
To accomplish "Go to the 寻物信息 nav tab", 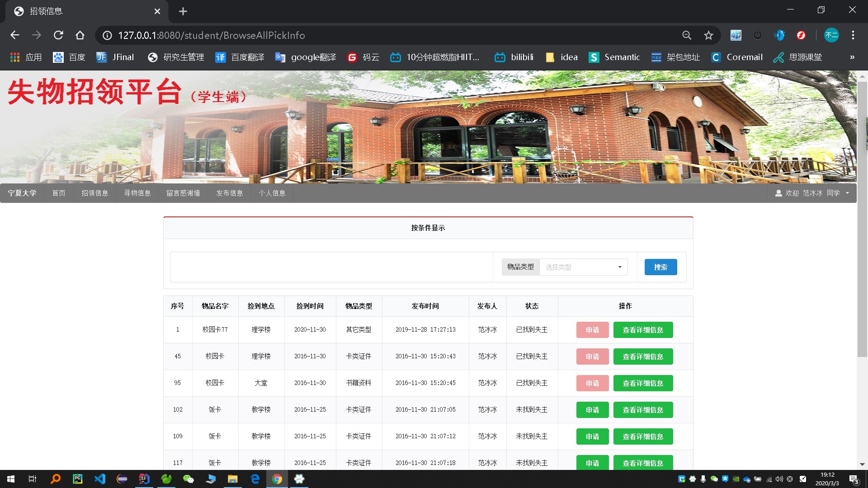I will [x=137, y=193].
